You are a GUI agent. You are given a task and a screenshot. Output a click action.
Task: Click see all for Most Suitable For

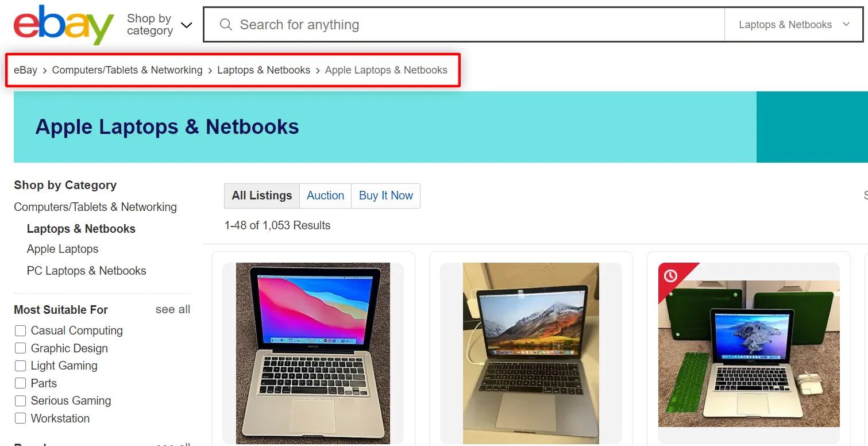(173, 309)
